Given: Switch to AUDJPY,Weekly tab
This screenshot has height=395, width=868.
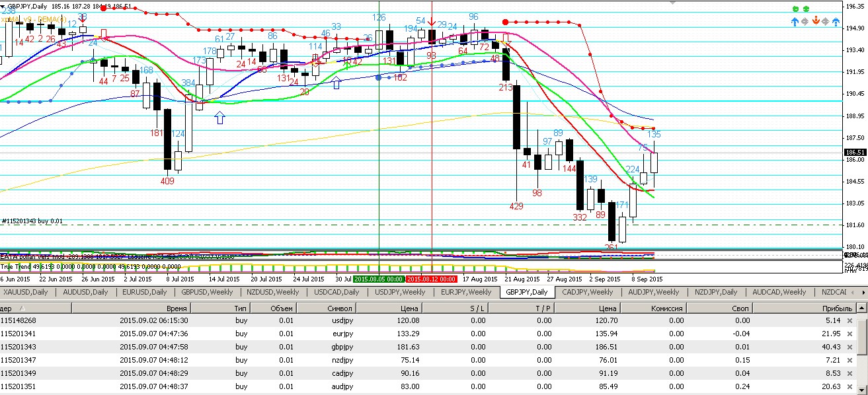Looking at the screenshot, I should pos(654,292).
